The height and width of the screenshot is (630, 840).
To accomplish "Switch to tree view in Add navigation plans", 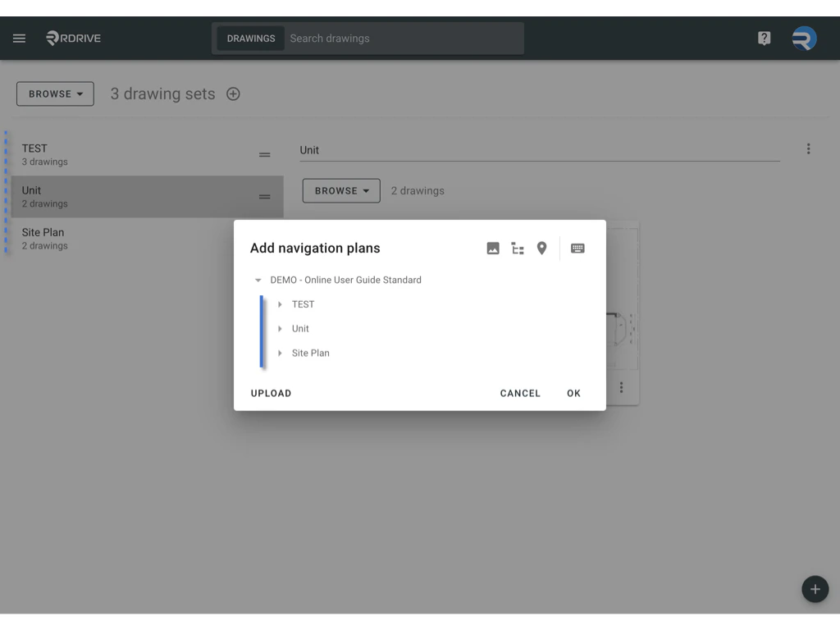I will click(518, 248).
